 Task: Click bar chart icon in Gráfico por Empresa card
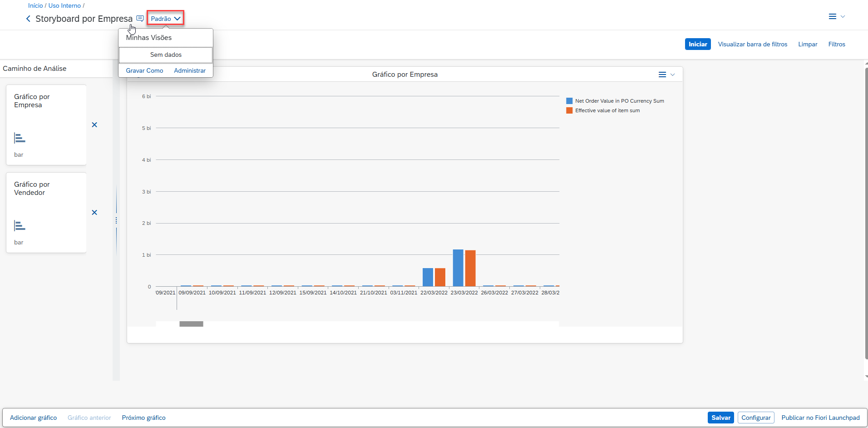tap(20, 138)
